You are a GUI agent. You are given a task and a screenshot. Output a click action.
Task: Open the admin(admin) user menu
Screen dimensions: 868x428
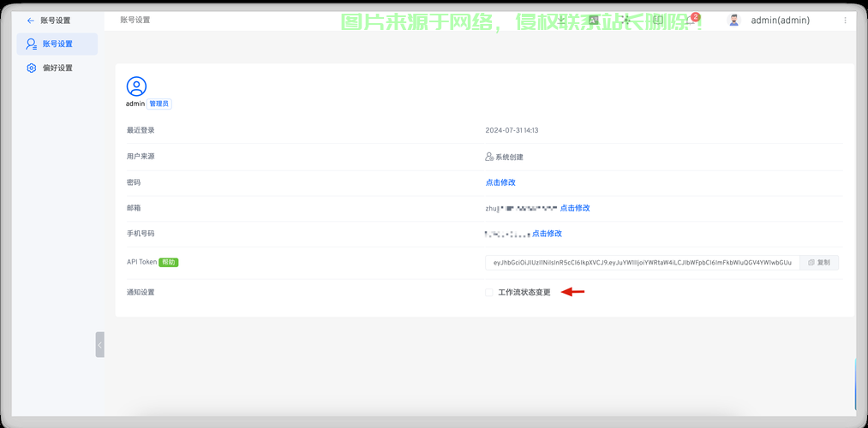(x=780, y=21)
